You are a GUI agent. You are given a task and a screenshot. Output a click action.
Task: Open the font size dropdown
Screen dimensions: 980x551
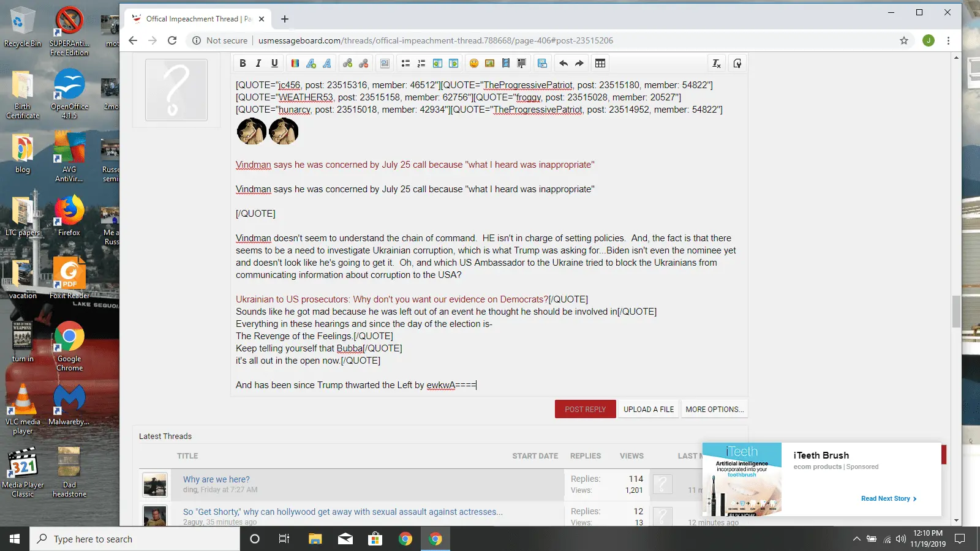click(311, 63)
